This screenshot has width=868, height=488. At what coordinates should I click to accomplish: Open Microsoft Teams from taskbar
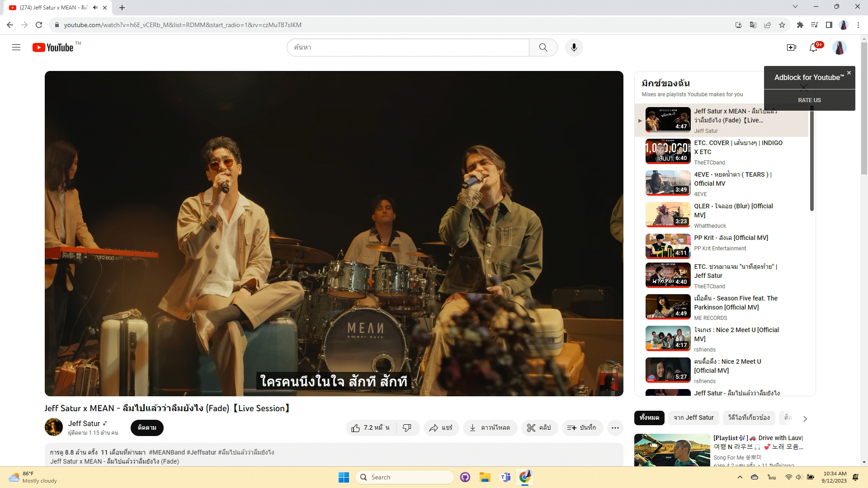pos(505,477)
